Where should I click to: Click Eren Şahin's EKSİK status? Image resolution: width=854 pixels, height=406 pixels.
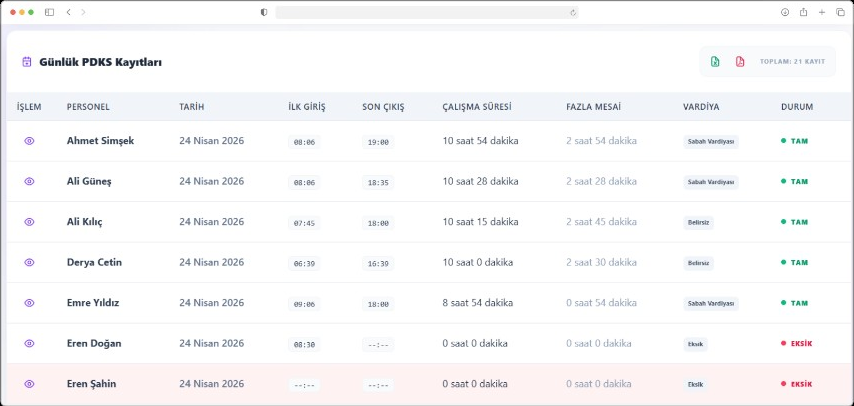click(x=796, y=384)
